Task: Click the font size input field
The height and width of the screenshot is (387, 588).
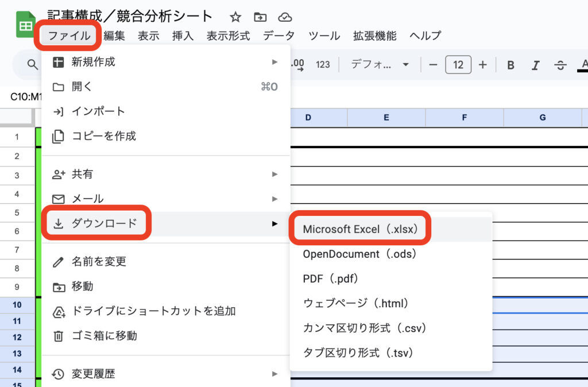Action: (458, 65)
